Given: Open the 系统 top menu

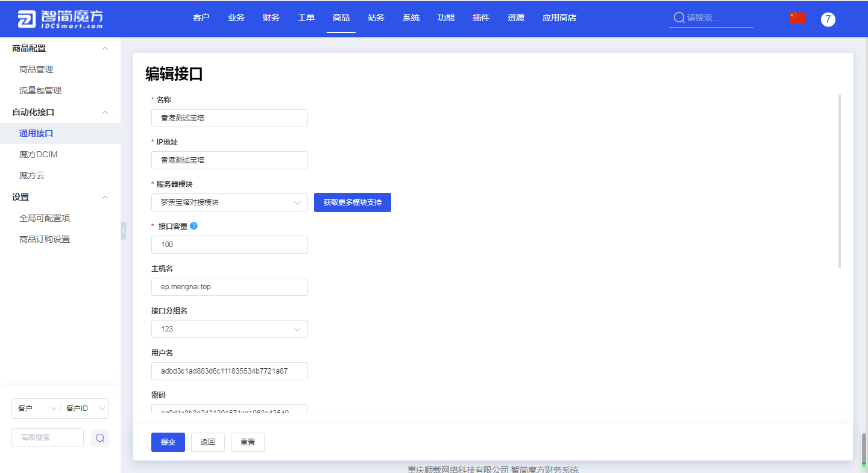Looking at the screenshot, I should click(411, 17).
